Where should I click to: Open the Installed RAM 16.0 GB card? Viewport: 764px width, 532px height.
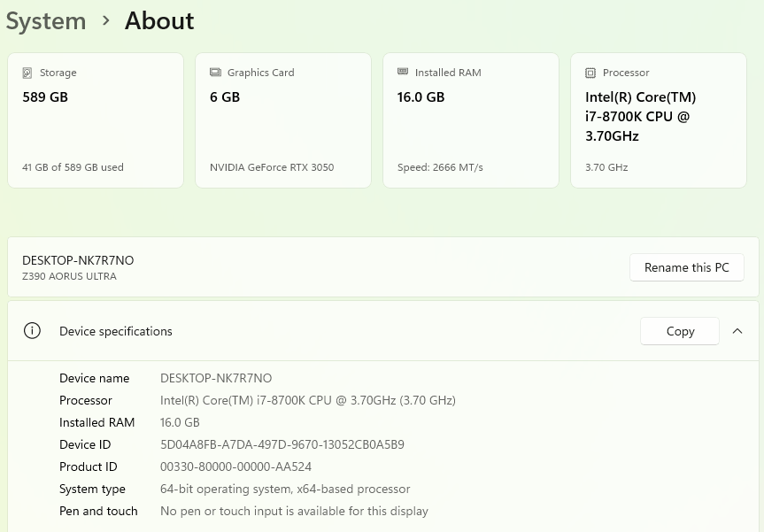pos(471,120)
